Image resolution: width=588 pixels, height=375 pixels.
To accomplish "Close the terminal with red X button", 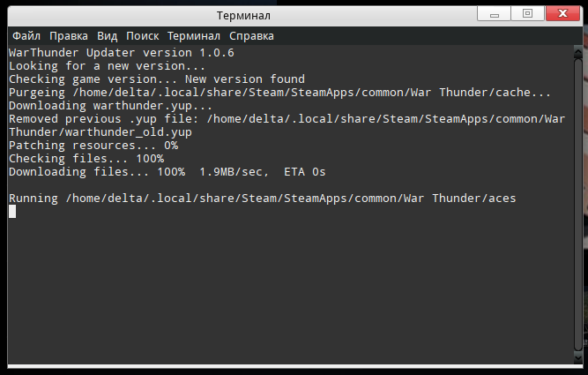I will (562, 13).
